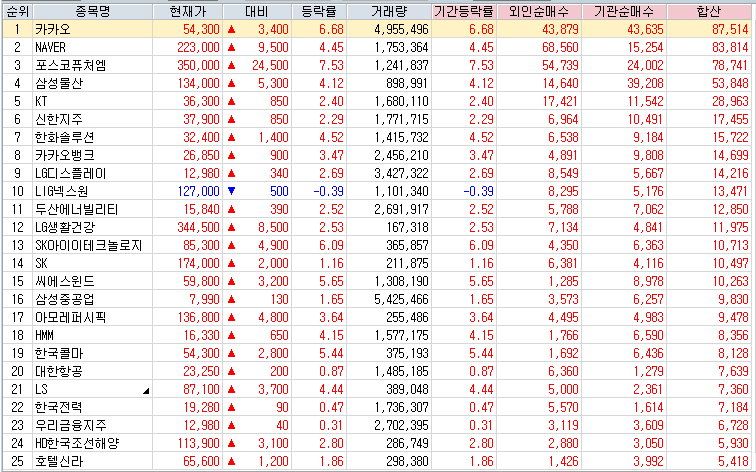The image size is (756, 472).
Task: Select stock name 카카오
Action: (53, 29)
